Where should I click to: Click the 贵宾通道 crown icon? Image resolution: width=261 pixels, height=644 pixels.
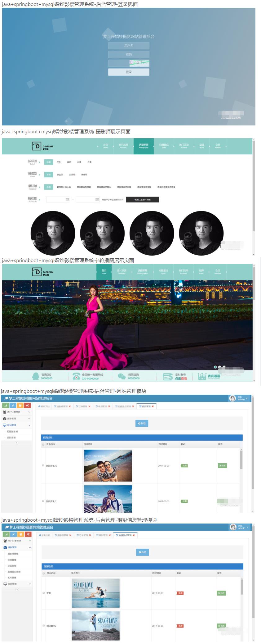point(202,376)
